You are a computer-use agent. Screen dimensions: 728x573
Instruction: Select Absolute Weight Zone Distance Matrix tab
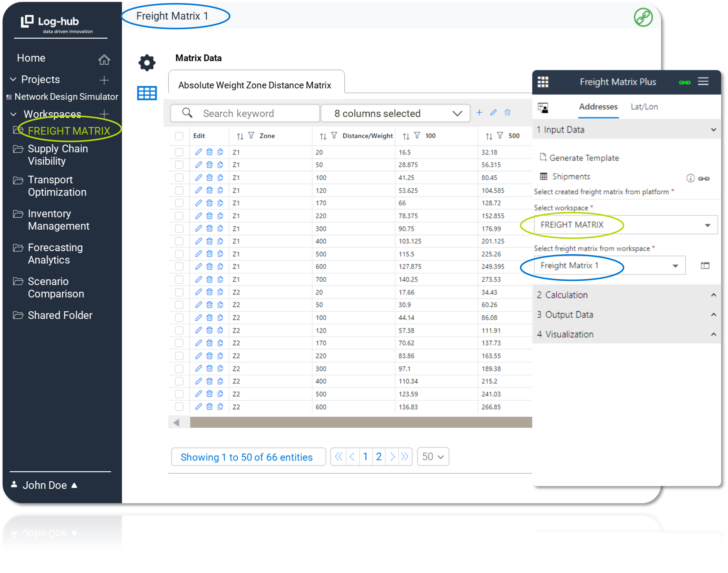(255, 85)
